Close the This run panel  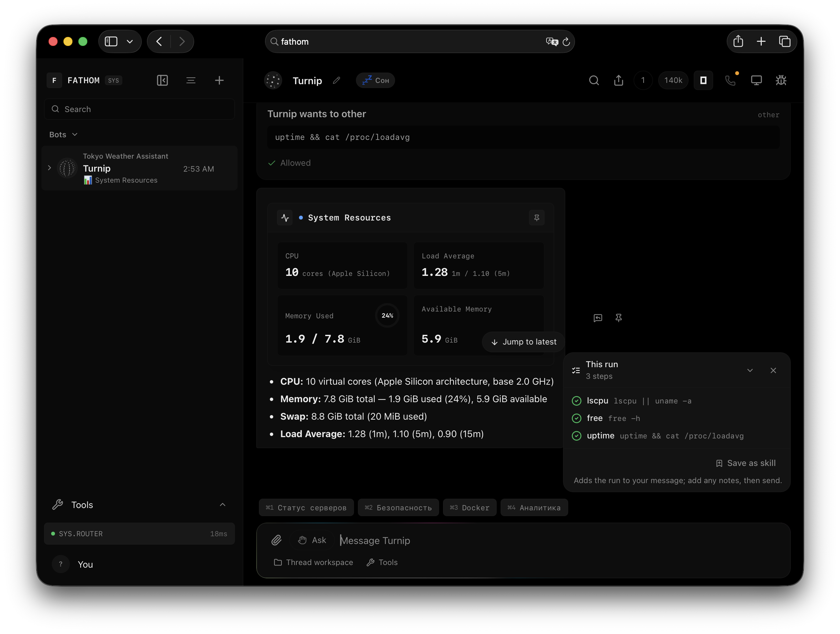773,370
